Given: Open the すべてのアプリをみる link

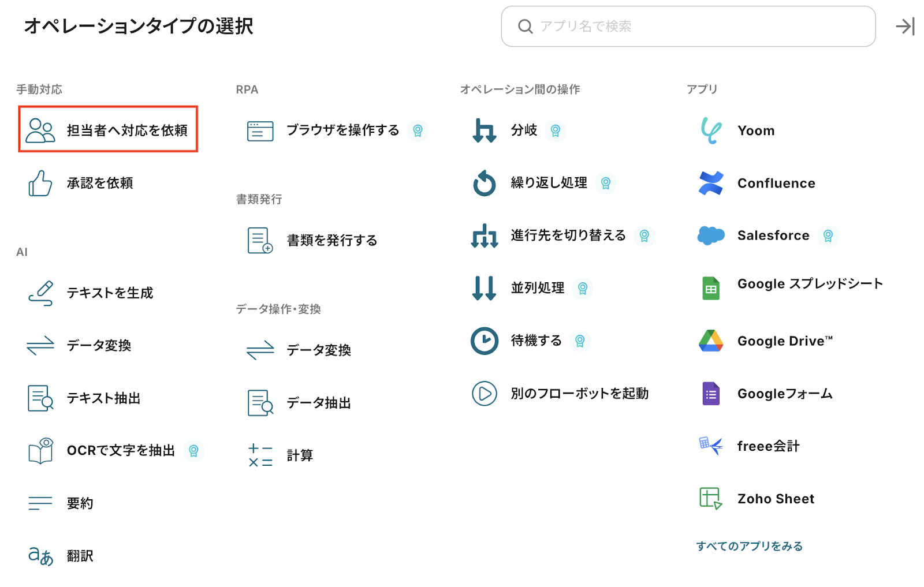Looking at the screenshot, I should (x=749, y=546).
